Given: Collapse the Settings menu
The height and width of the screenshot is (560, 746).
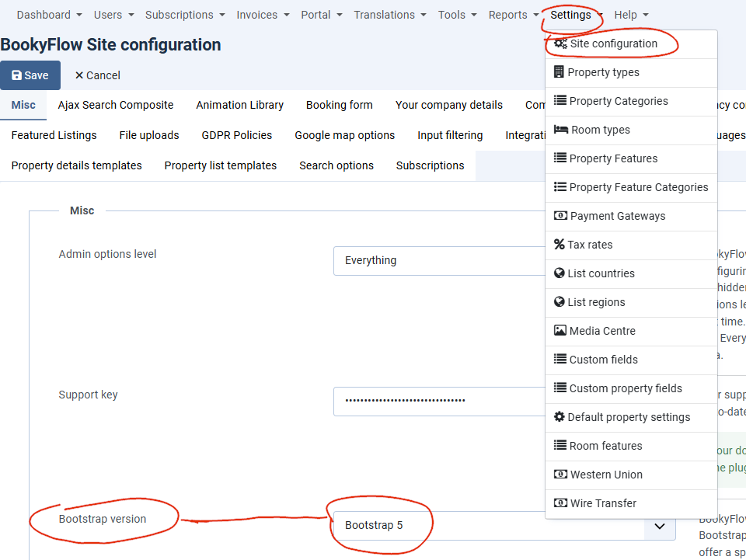Looking at the screenshot, I should pos(577,15).
